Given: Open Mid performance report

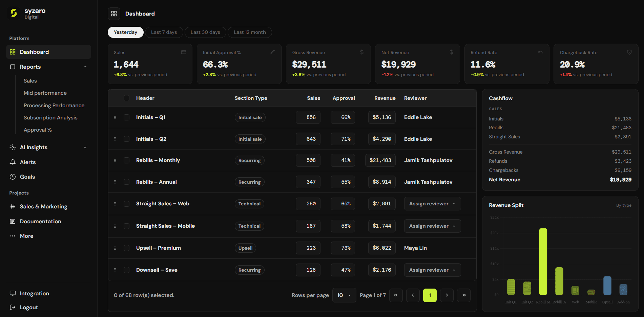Looking at the screenshot, I should pos(45,93).
